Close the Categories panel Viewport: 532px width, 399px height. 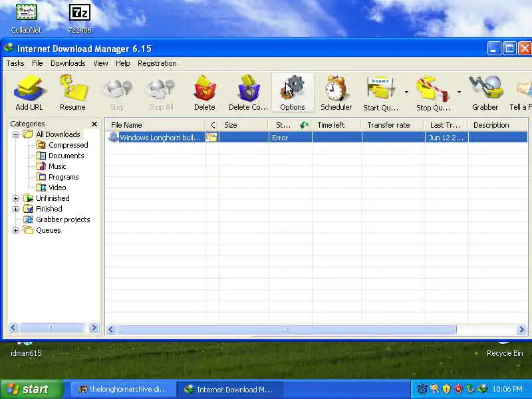[94, 124]
